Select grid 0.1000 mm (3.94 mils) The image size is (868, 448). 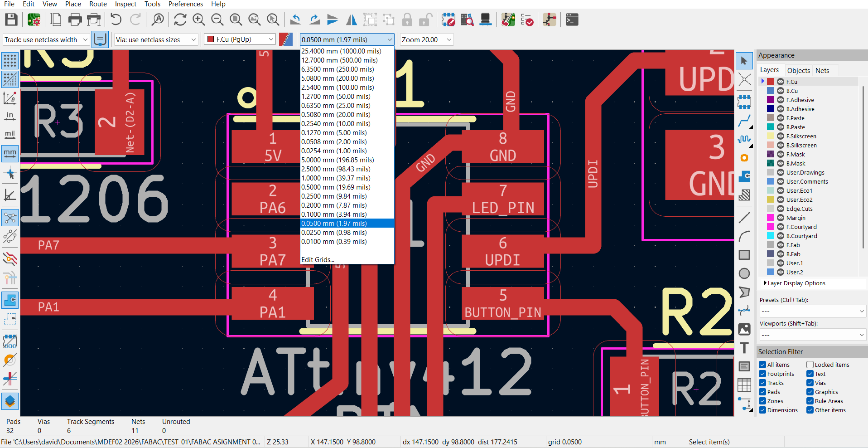(347, 214)
